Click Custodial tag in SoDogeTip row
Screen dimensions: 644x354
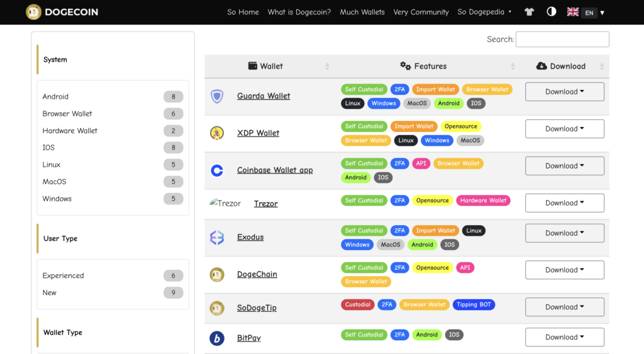click(357, 305)
